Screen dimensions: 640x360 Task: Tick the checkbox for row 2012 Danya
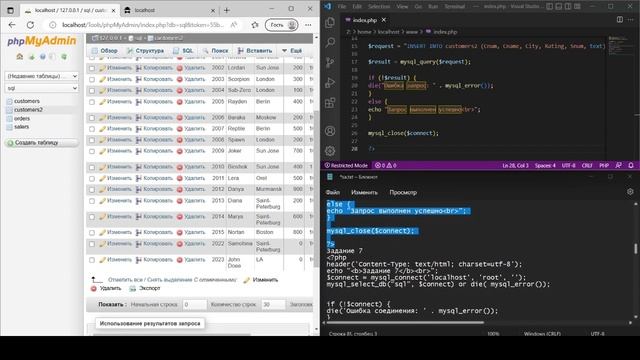[92, 190]
